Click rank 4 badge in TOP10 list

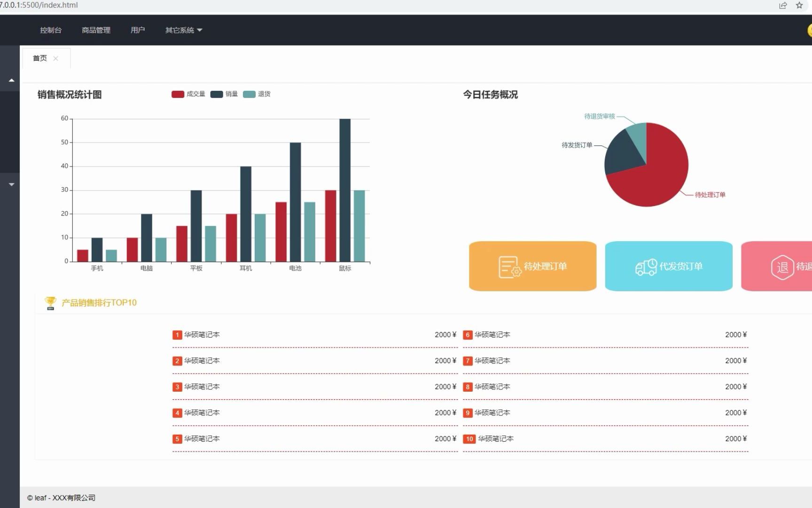(177, 413)
